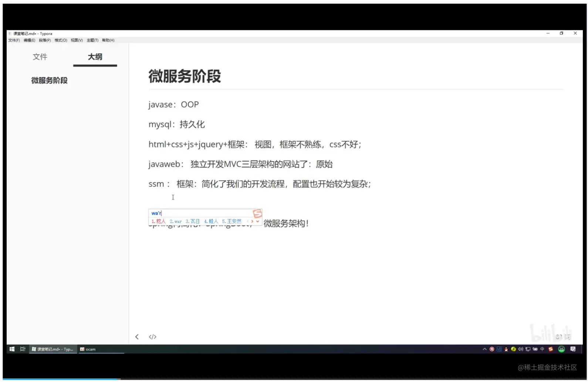Open the 主题(T) menu
Image resolution: width=588 pixels, height=382 pixels.
tap(92, 40)
